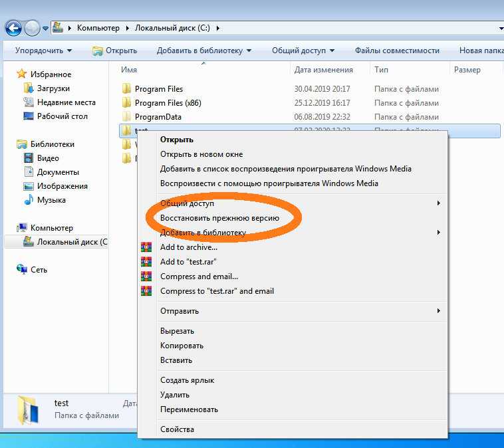Select Program Files (x86) folder icon
The height and width of the screenshot is (448, 504).
(126, 102)
